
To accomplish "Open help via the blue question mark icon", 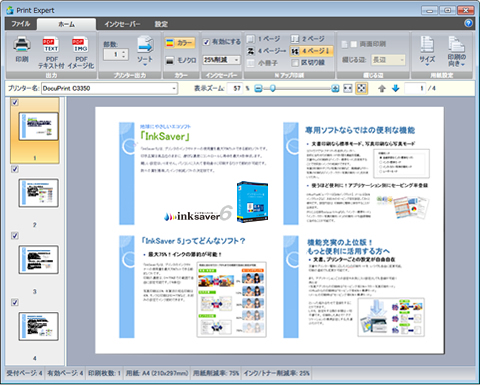I will point(468,23).
